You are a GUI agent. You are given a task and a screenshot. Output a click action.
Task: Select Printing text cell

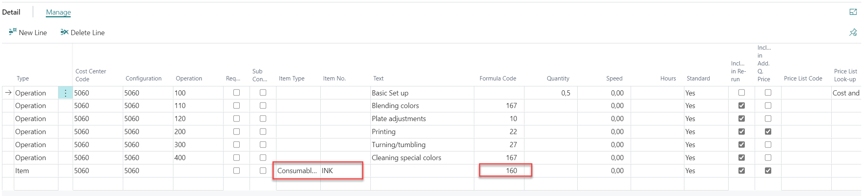pos(422,132)
